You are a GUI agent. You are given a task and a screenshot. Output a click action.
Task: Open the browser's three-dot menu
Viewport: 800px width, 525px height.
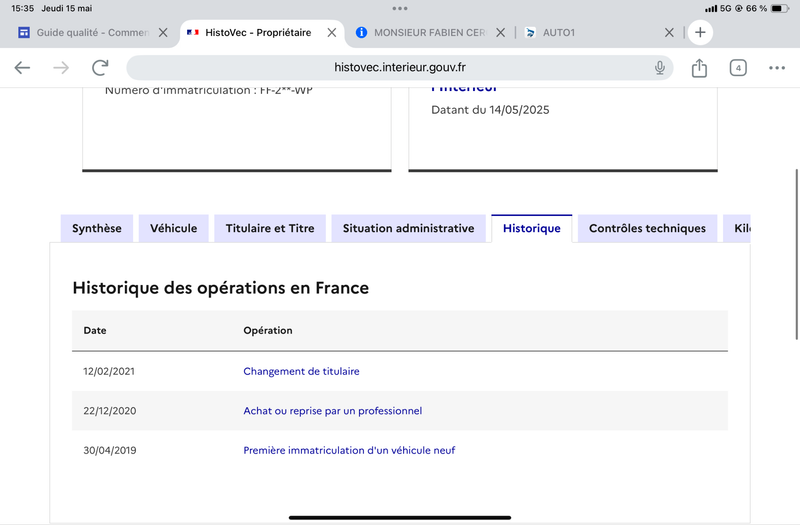click(x=777, y=68)
